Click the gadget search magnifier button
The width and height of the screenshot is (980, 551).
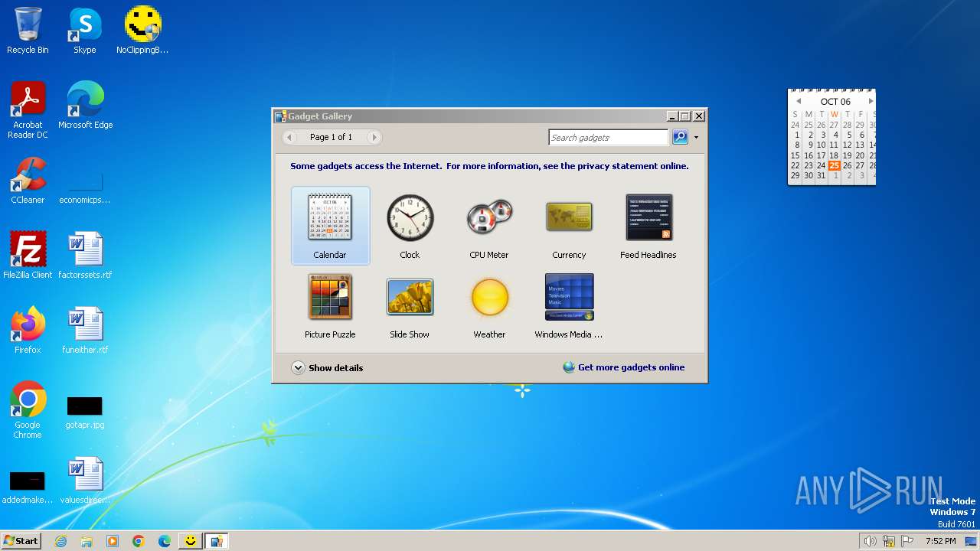point(680,137)
